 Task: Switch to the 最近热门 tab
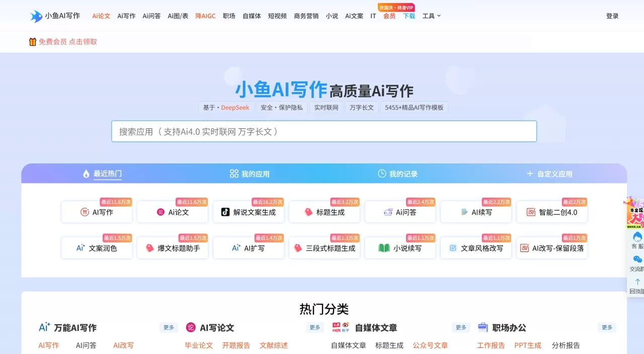(103, 174)
